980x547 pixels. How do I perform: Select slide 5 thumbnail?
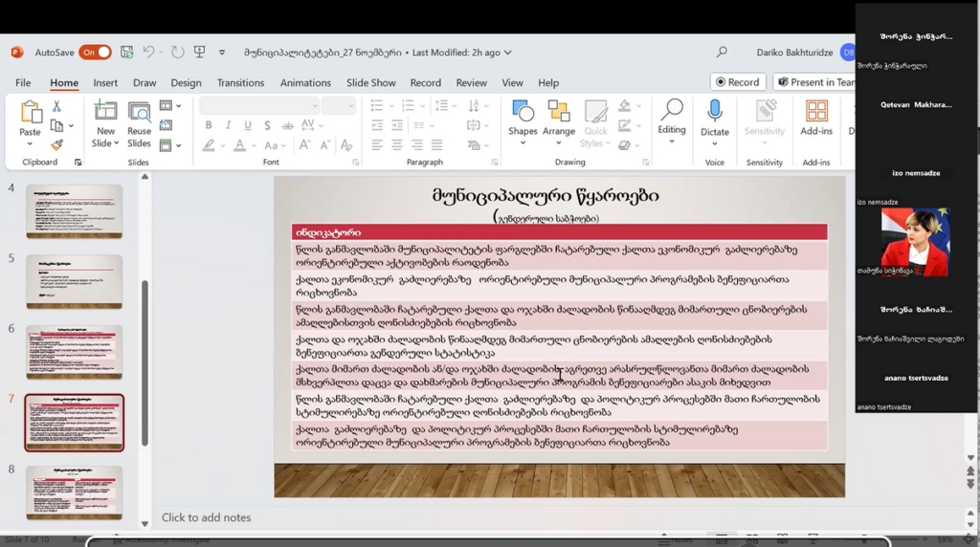point(74,281)
